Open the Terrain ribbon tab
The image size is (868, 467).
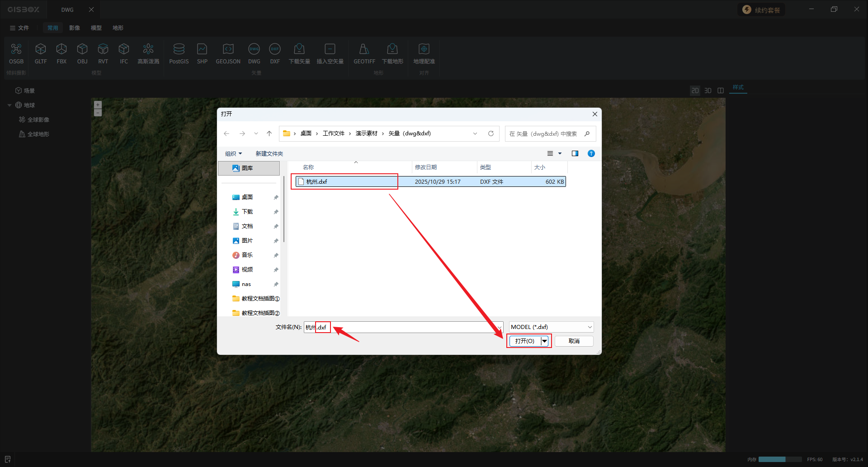click(x=118, y=28)
